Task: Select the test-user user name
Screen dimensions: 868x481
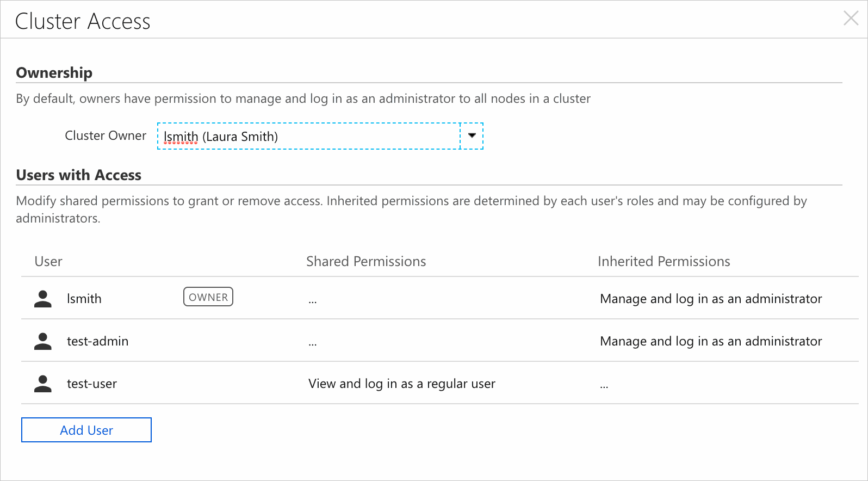Action: click(x=92, y=384)
